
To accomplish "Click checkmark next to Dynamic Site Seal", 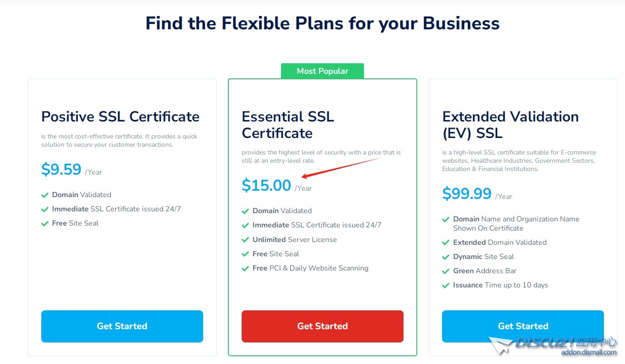I will coord(446,257).
